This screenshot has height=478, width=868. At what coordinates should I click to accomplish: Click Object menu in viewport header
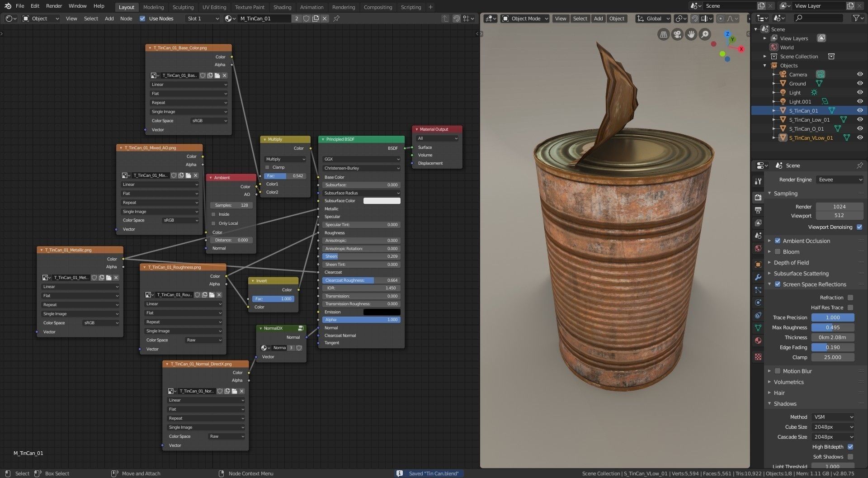[617, 19]
